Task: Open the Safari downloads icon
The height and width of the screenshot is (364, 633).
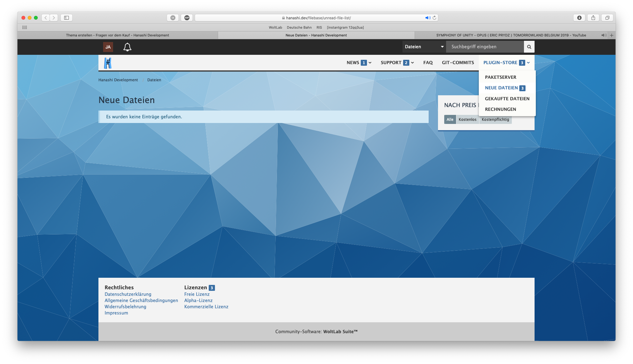Action: 579,18
